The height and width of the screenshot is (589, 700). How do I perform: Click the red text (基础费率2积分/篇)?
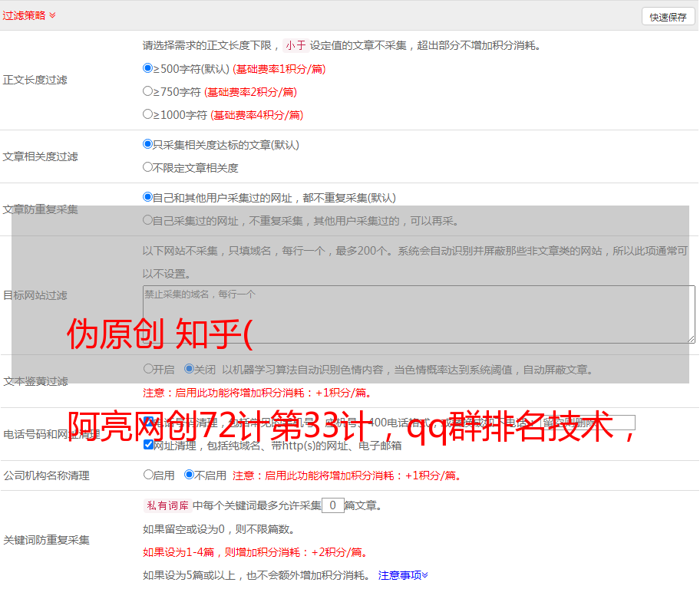click(250, 92)
